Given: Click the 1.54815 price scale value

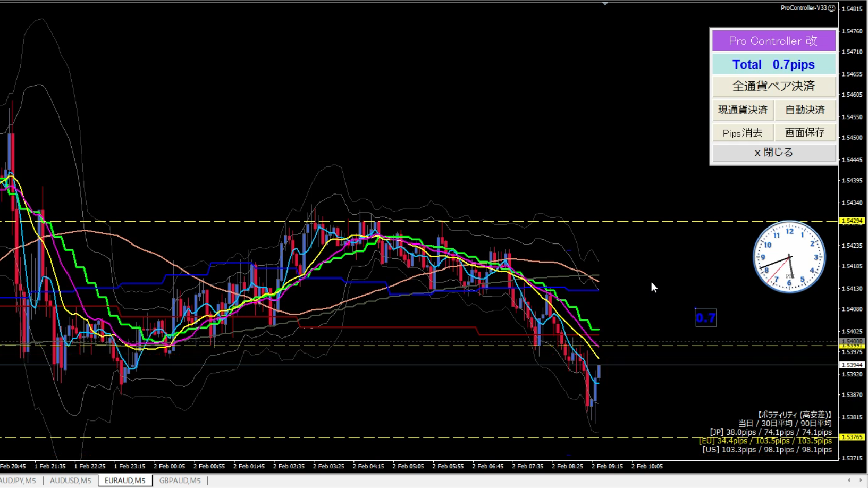Looking at the screenshot, I should point(852,9).
